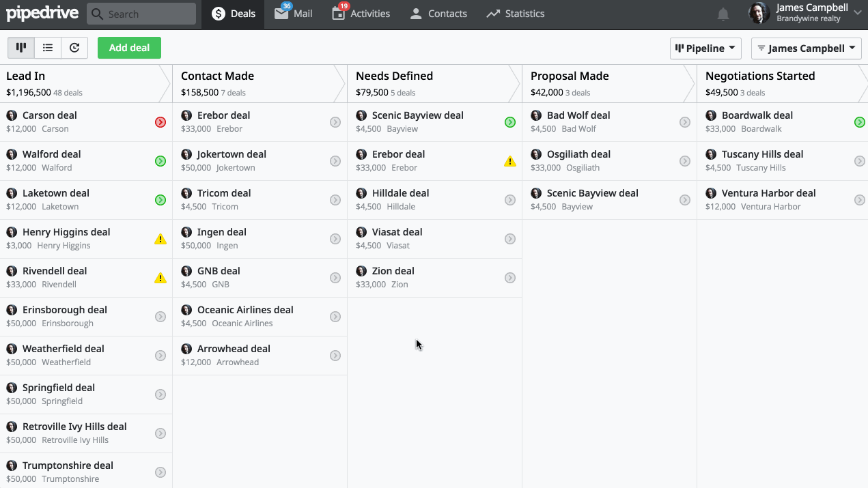The image size is (868, 488).
Task: Click James Campbell profile avatar
Action: click(759, 13)
